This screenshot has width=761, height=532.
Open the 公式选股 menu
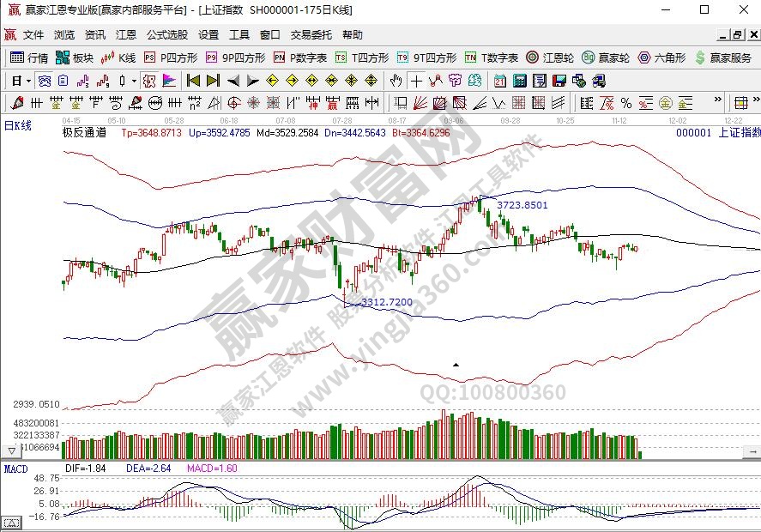(166, 35)
